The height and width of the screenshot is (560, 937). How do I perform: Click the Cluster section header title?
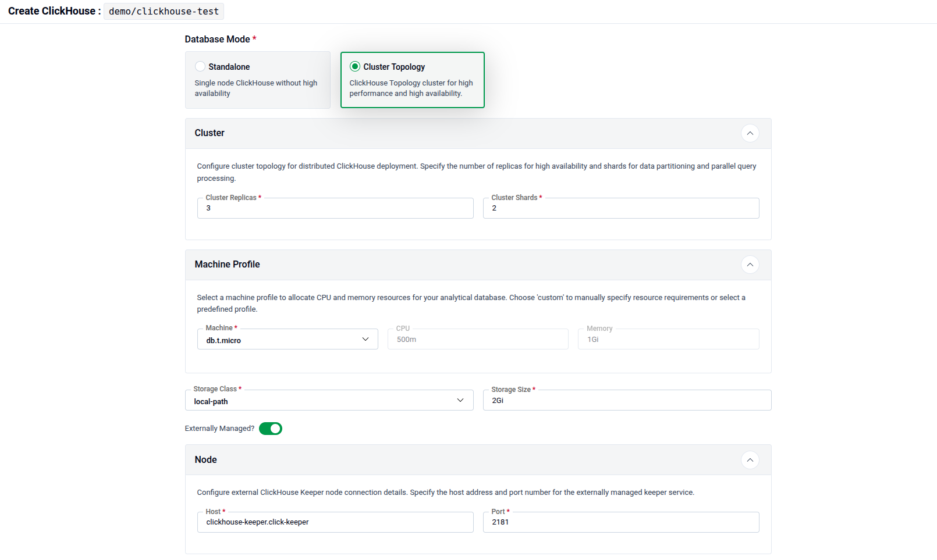[210, 133]
